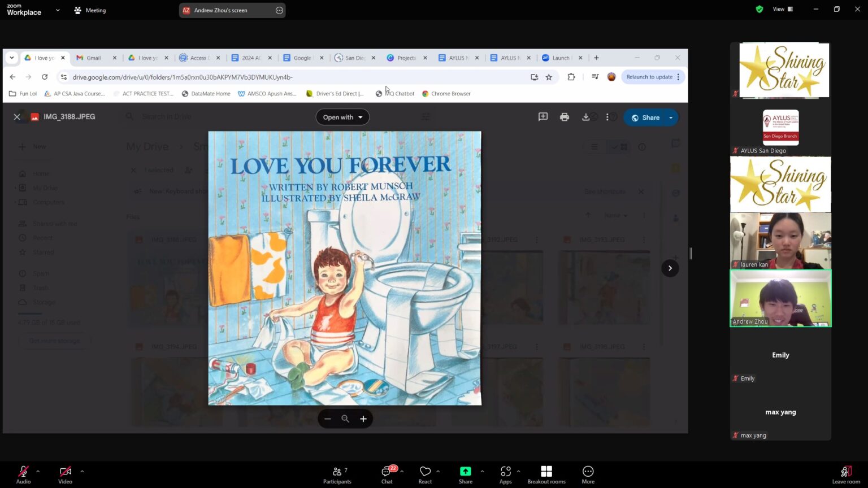Expand Zoom reactions options arrow
868x488 pixels.
pos(438,471)
